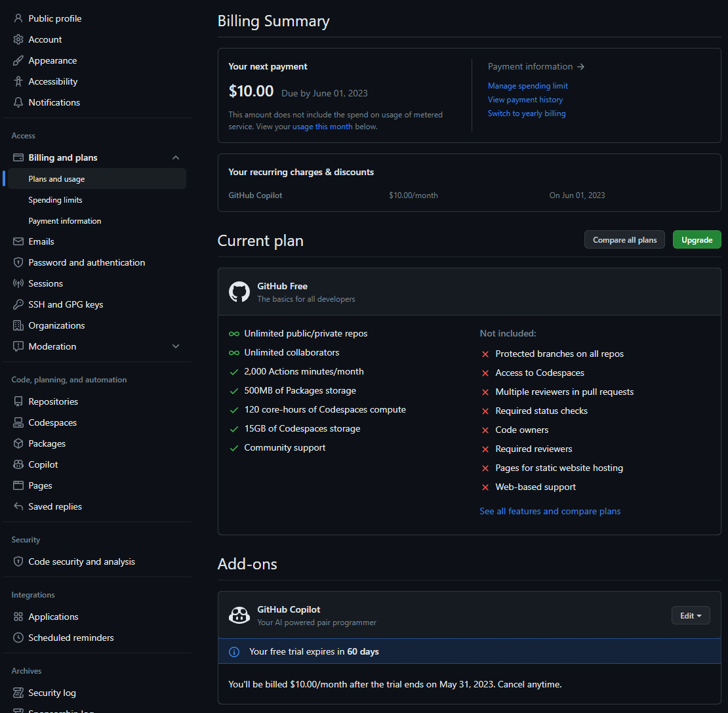The image size is (728, 713).
Task: Click the 2,000 Actions minutes/month feature text
Action: point(304,371)
